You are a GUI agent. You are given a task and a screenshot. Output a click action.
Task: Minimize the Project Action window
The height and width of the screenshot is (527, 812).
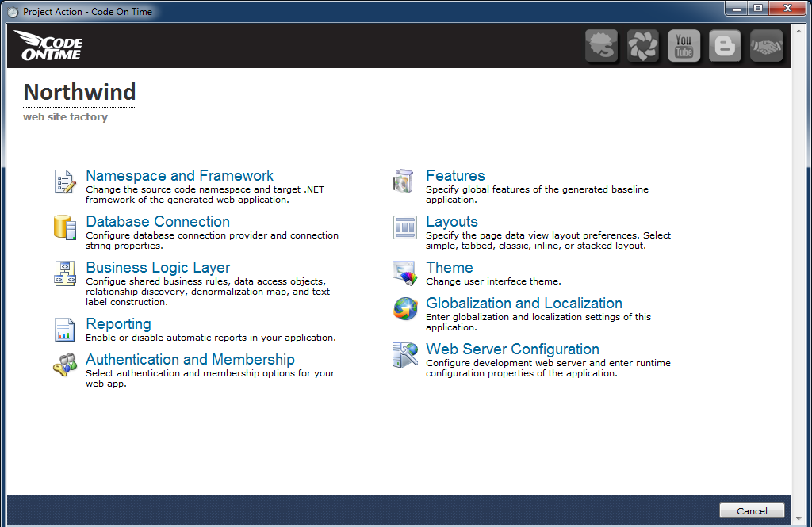pyautogui.click(x=737, y=9)
